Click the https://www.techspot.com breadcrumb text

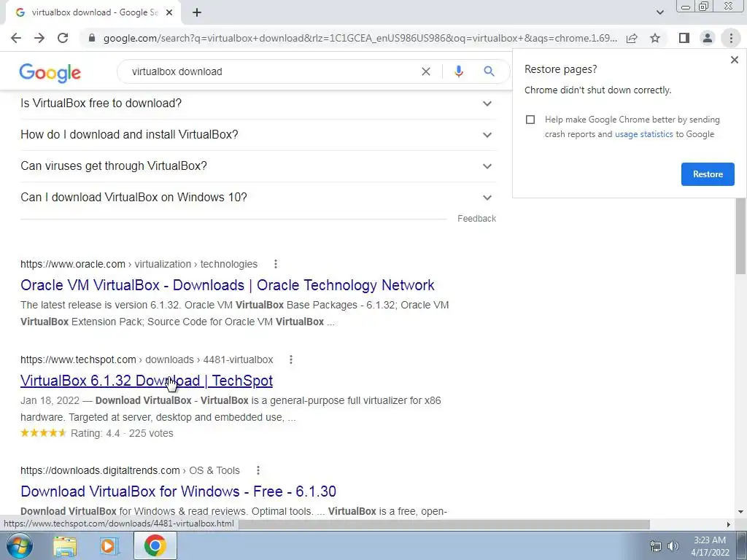78,359
